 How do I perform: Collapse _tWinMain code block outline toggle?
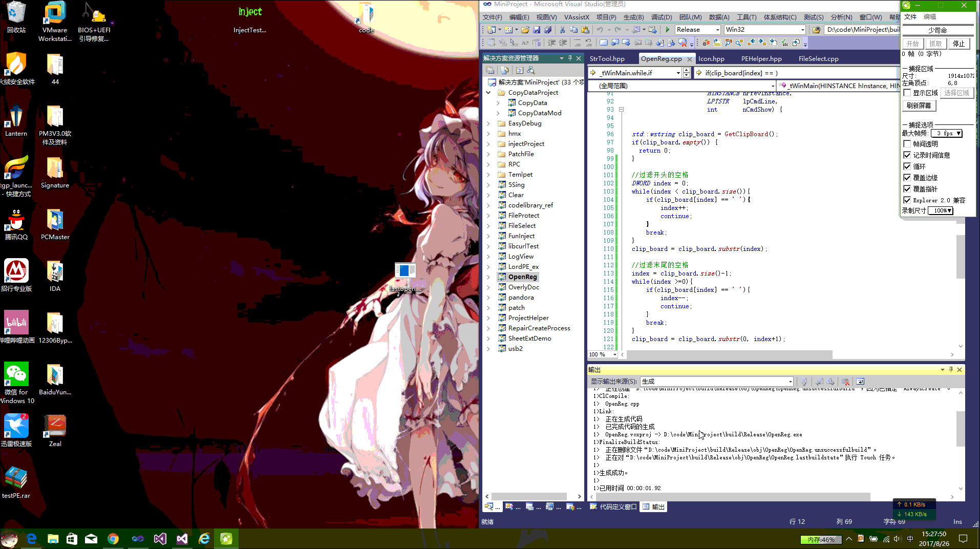pyautogui.click(x=621, y=110)
